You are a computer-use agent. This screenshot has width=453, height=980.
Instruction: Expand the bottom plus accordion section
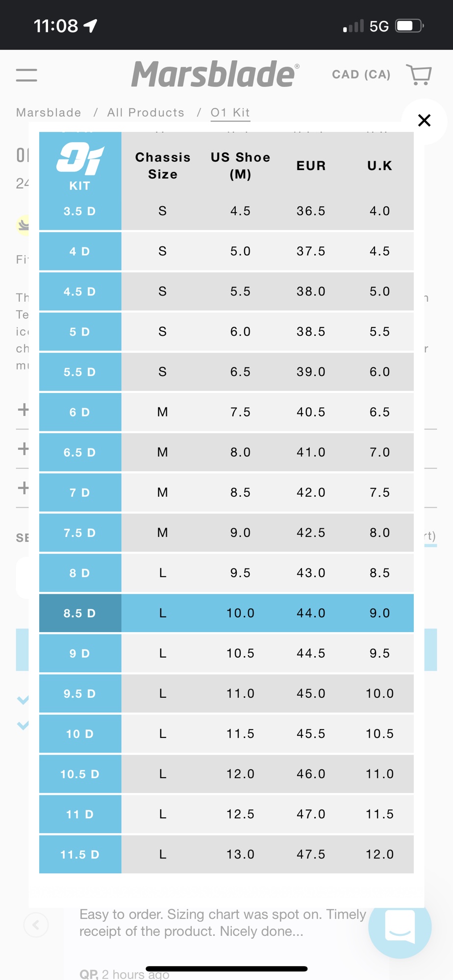(23, 488)
